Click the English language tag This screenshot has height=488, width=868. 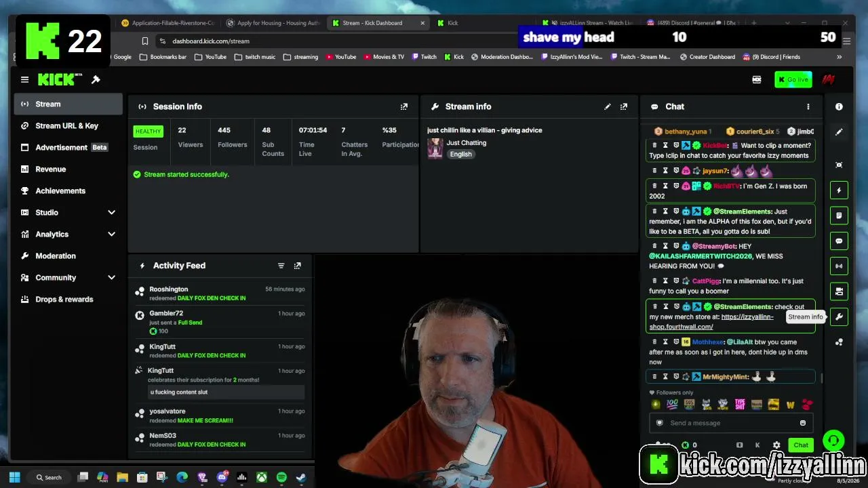(460, 154)
